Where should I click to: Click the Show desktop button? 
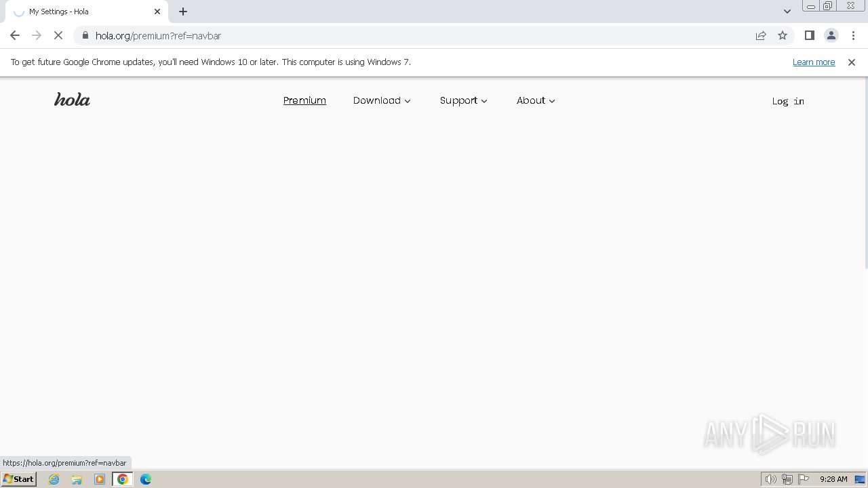pos(861,479)
